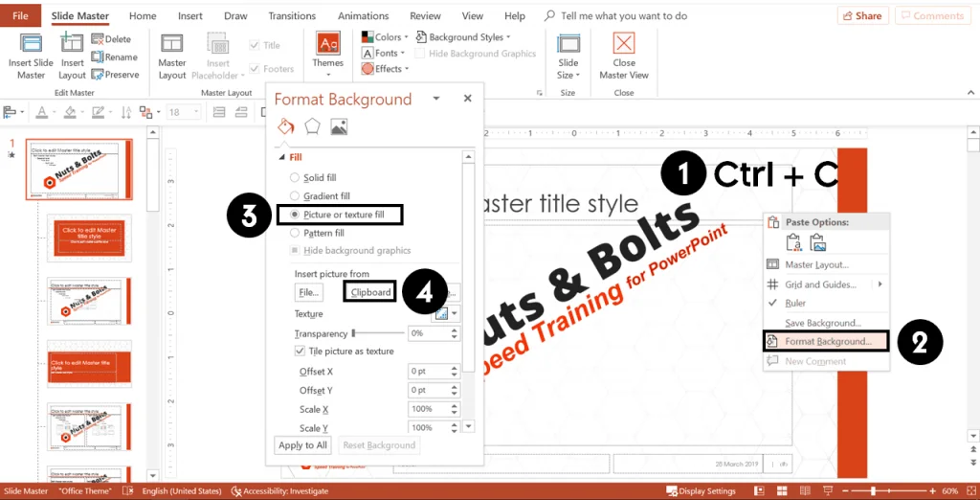Click the Insert Slide Master icon
980x500 pixels.
31,44
